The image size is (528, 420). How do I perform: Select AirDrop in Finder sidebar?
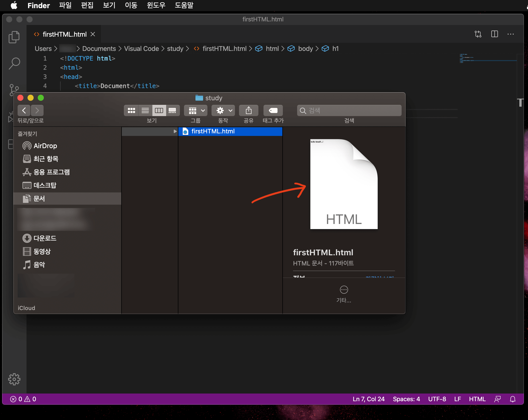pos(45,146)
